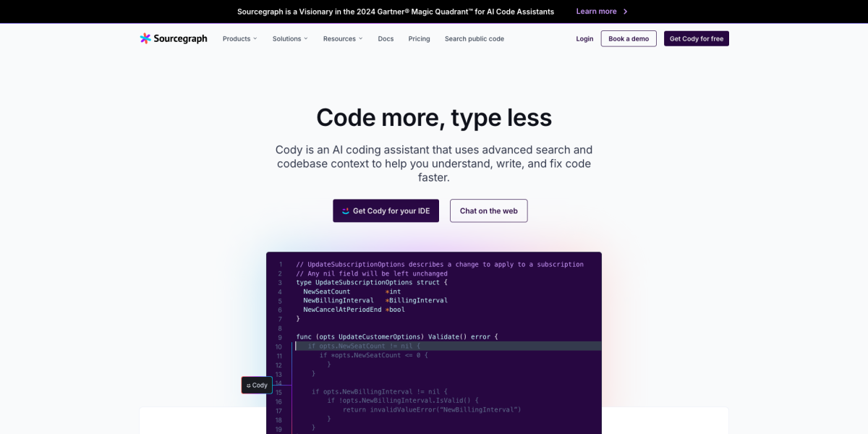Screen dimensions: 868x434
Task: Follow the Learn more banner link
Action: (x=596, y=12)
